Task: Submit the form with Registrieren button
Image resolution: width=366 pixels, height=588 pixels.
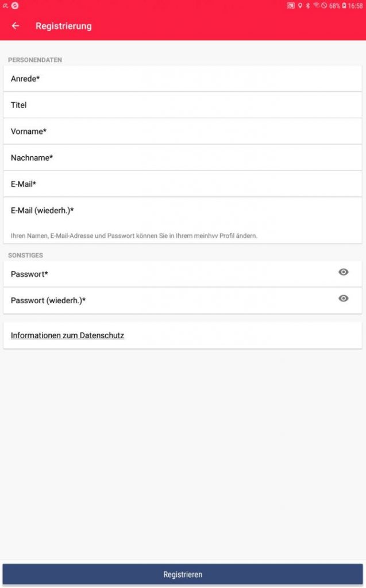Action: point(183,574)
